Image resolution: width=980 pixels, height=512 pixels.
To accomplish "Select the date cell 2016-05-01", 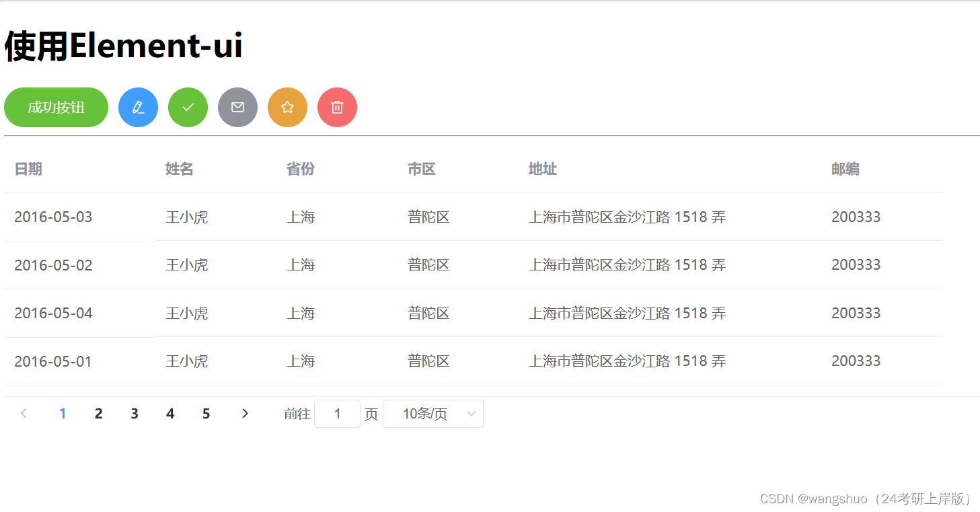I will click(x=53, y=361).
